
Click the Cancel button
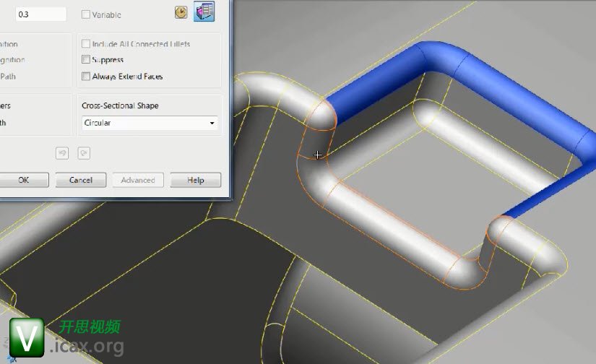click(x=81, y=180)
